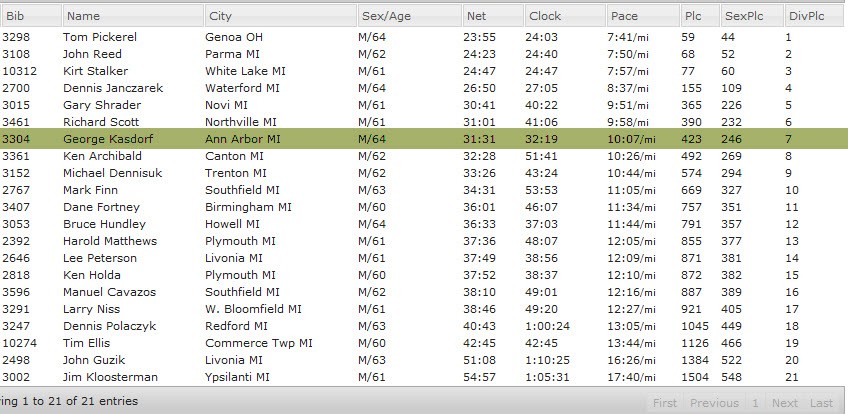The image size is (848, 414).
Task: Go to the Next page of results
Action: (785, 403)
